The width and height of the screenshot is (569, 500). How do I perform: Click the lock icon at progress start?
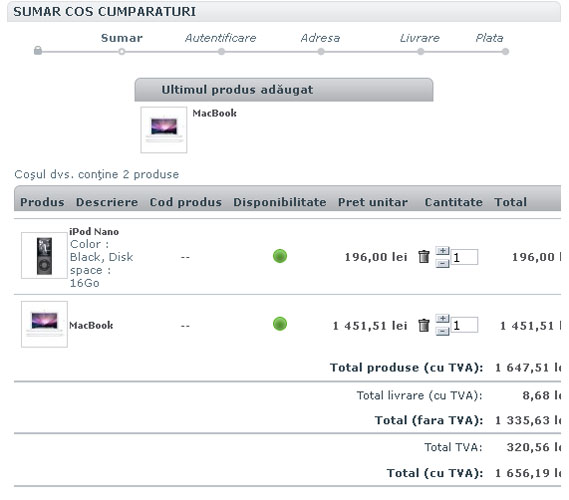point(38,50)
